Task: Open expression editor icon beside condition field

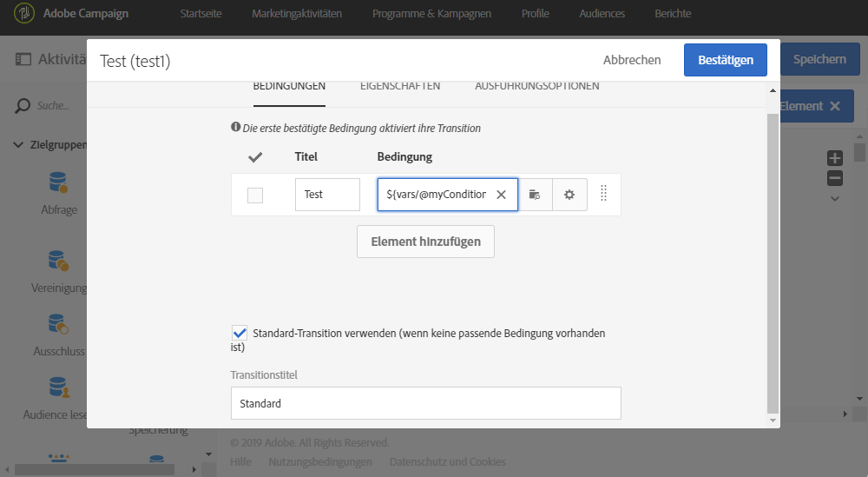Action: [x=535, y=195]
